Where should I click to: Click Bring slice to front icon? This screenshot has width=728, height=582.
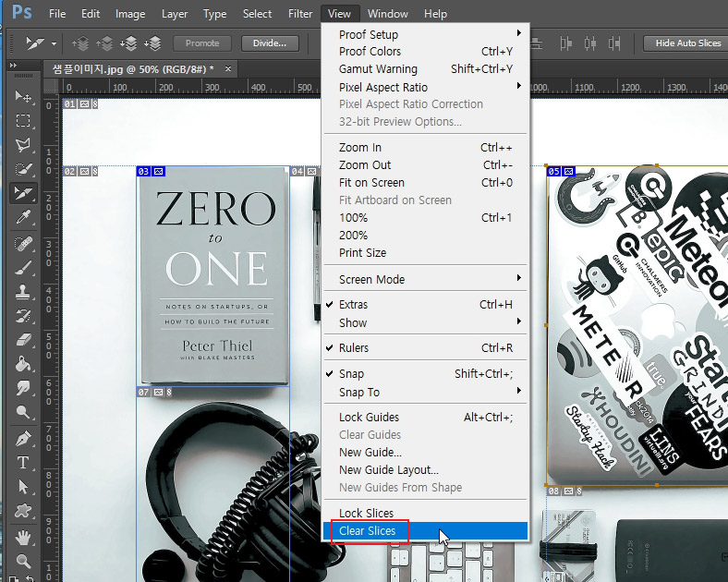pyautogui.click(x=80, y=43)
